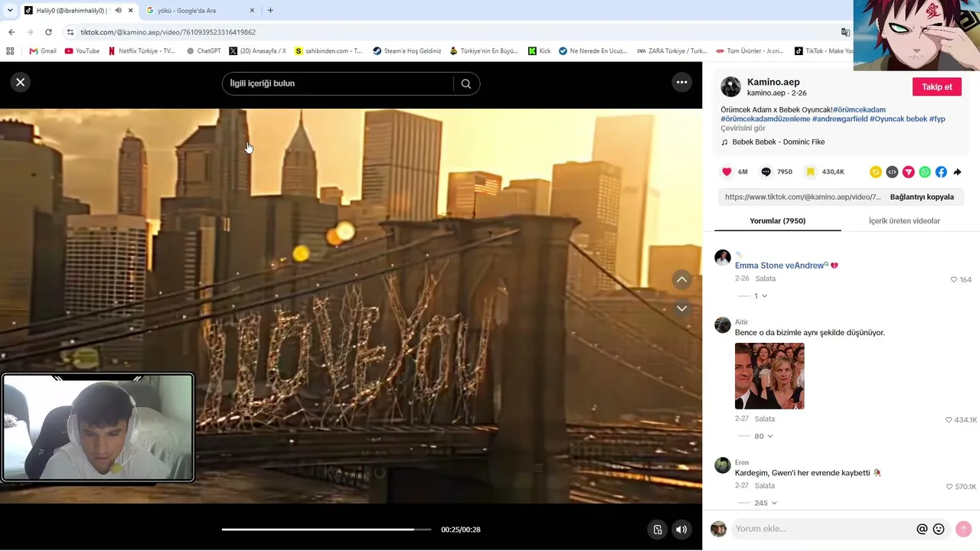Viewport: 980px width, 551px height.
Task: Open Netflix Türkiye bookmark
Action: tap(142, 51)
